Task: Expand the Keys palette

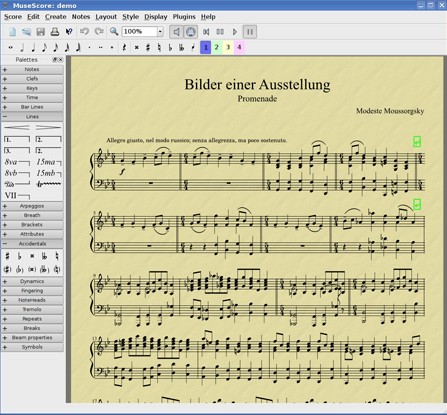Action: point(32,88)
